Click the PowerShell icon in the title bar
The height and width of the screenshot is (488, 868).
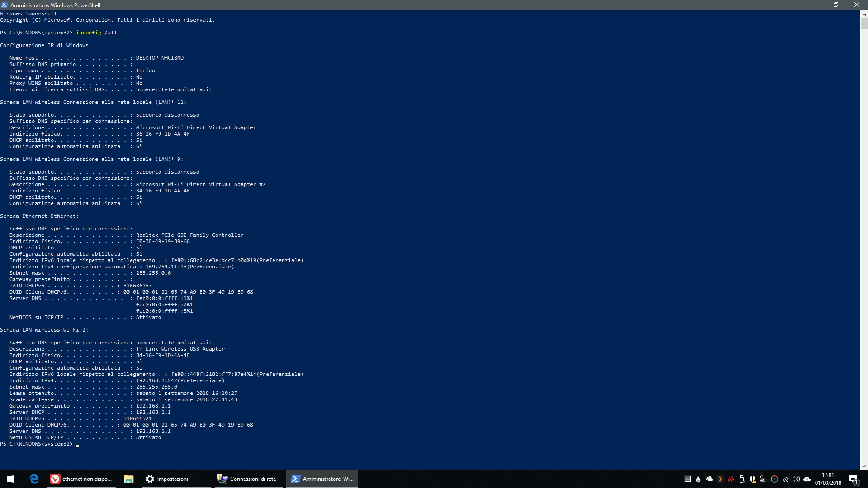coord(5,5)
